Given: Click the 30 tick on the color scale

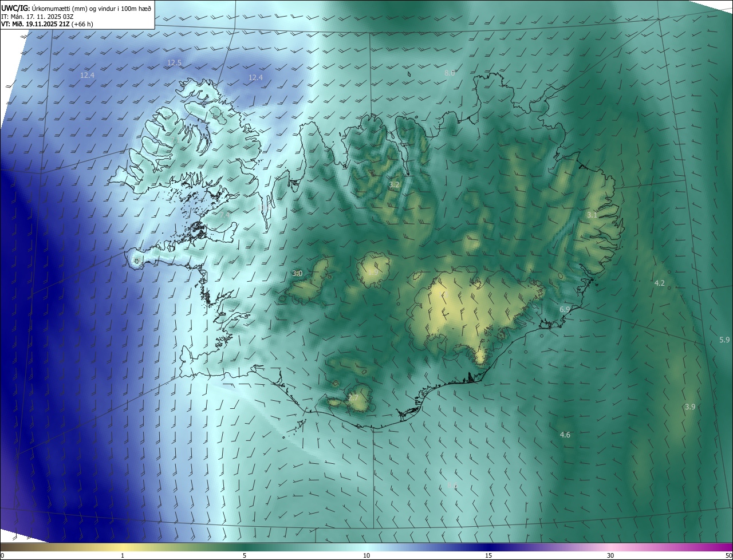Looking at the screenshot, I should pos(610,555).
